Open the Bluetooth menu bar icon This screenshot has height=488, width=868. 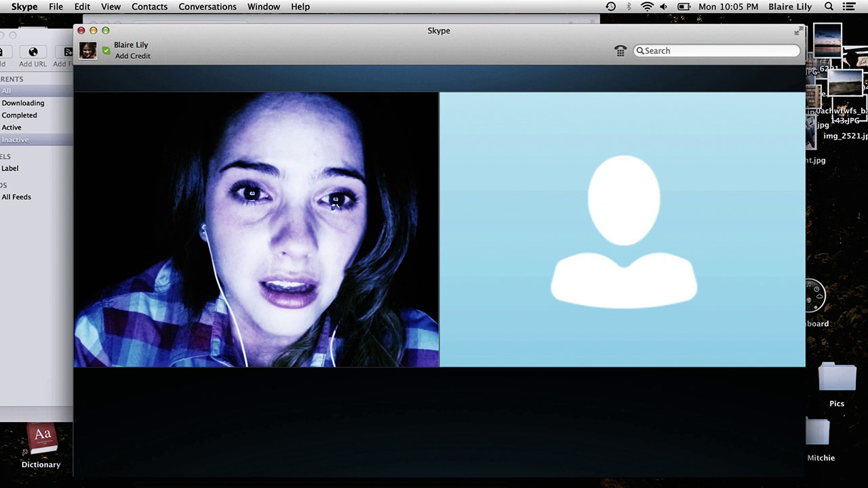click(x=629, y=7)
